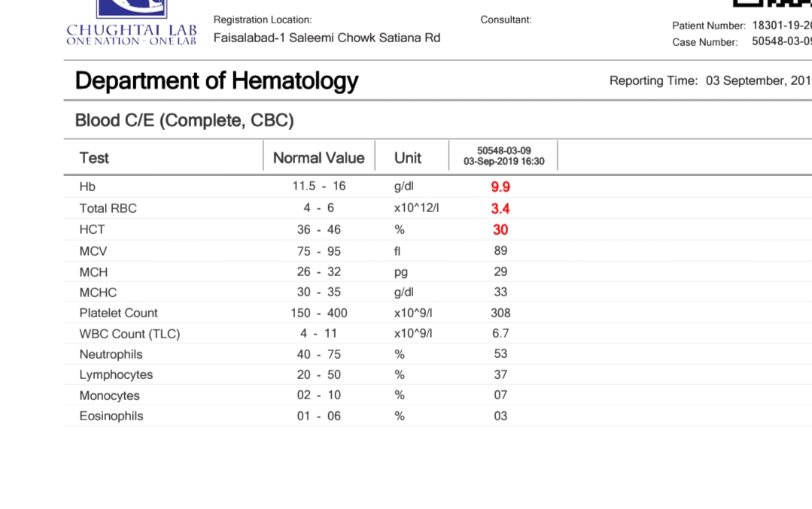This screenshot has height=509, width=812.
Task: Click the Patient Number label
Action: pyautogui.click(x=708, y=26)
